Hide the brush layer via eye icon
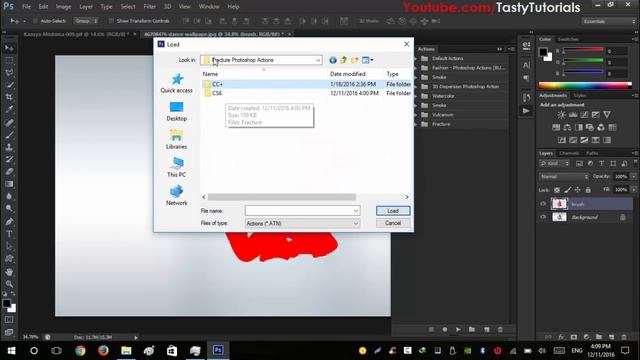This screenshot has width=640, height=360. 543,204
